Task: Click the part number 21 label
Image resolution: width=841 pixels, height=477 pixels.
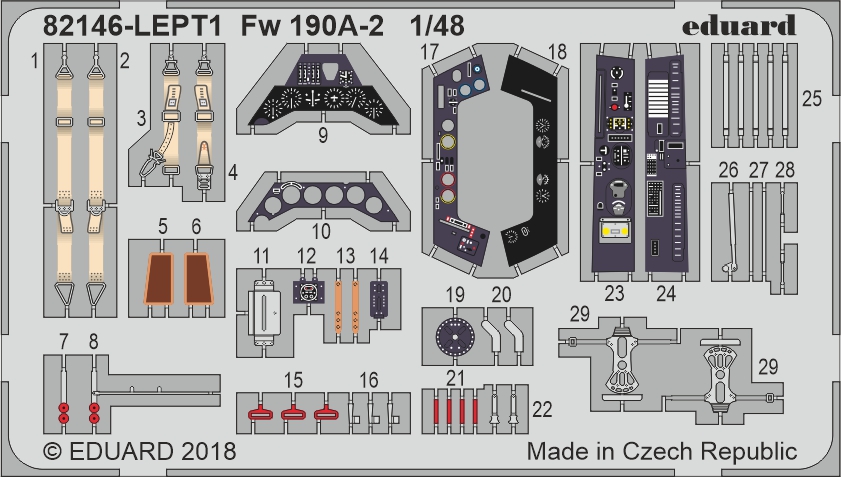Action: coord(455,378)
